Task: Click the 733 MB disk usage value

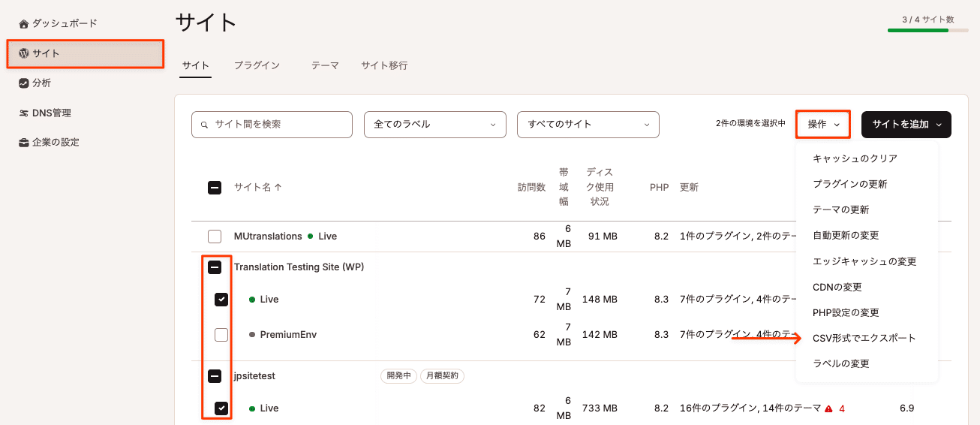Action: [x=599, y=408]
